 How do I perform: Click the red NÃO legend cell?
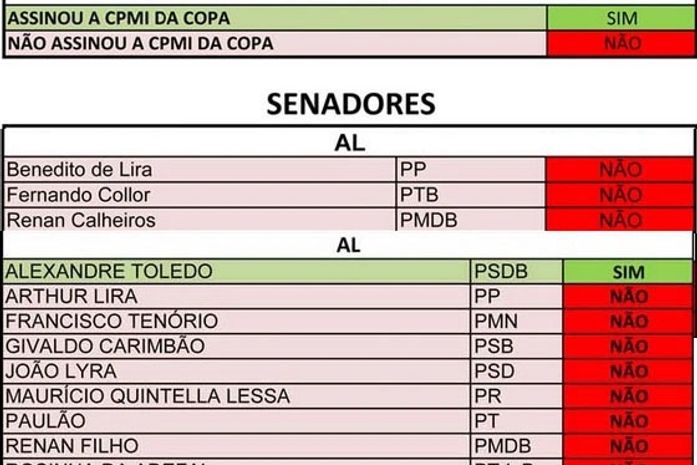point(621,43)
